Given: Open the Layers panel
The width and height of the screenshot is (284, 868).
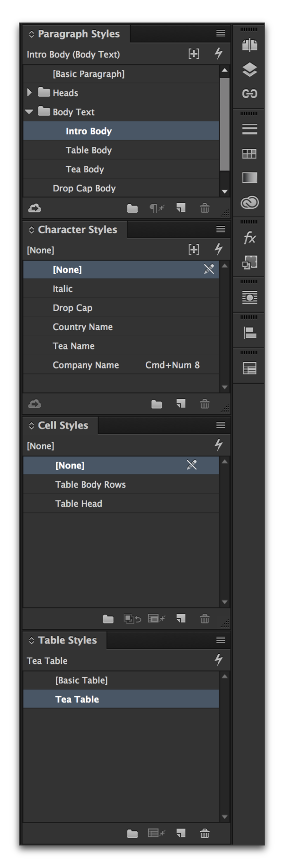Looking at the screenshot, I should [249, 69].
